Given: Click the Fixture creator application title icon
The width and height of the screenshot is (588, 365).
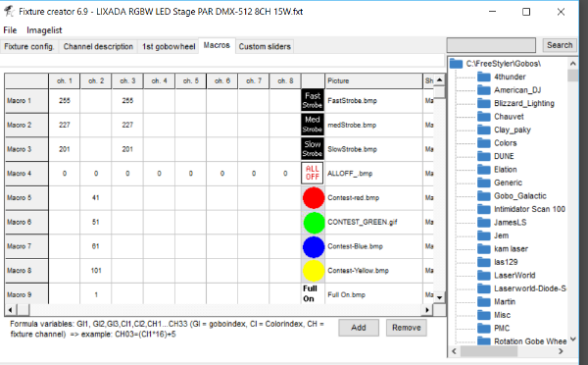Looking at the screenshot, I should click(10, 11).
